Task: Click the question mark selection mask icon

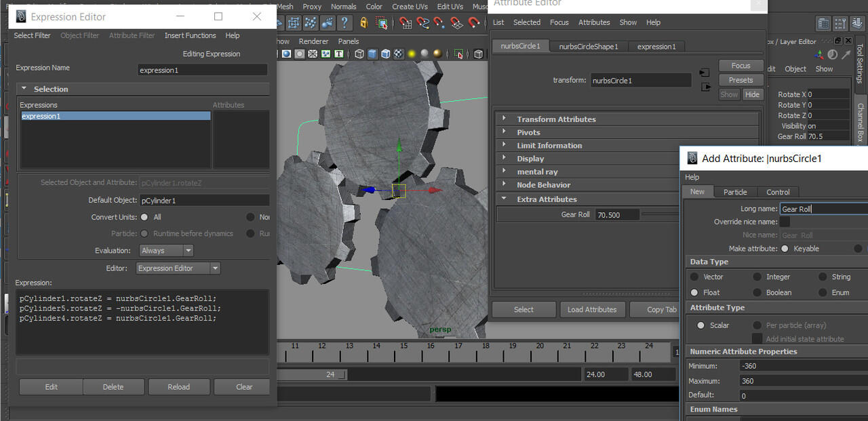Action: click(x=344, y=22)
